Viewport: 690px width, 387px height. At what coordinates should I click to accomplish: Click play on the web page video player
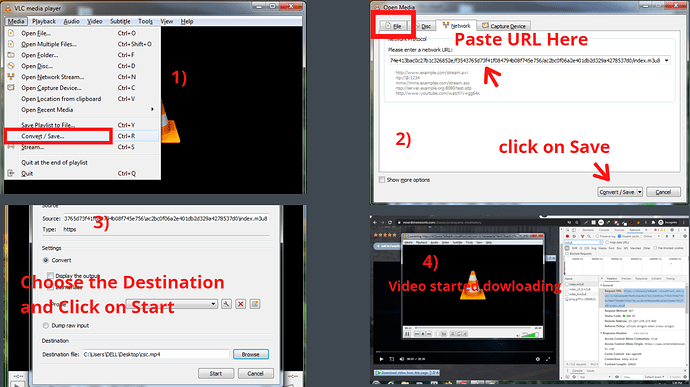click(x=381, y=359)
